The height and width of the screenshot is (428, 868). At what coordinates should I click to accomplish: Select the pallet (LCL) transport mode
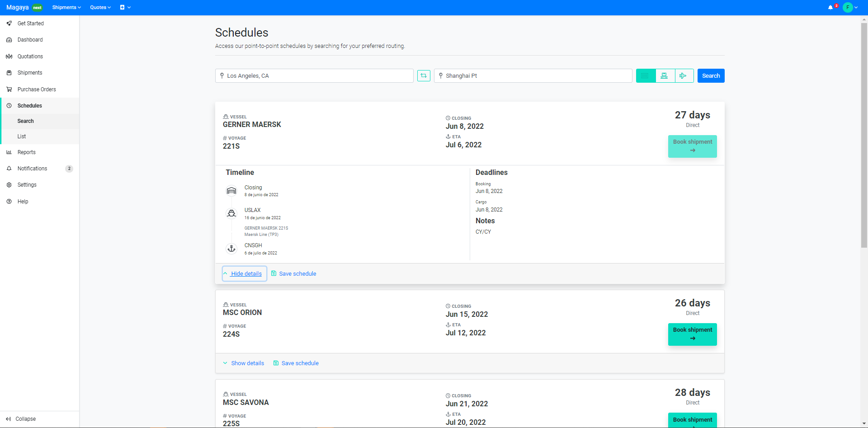pyautogui.click(x=665, y=76)
